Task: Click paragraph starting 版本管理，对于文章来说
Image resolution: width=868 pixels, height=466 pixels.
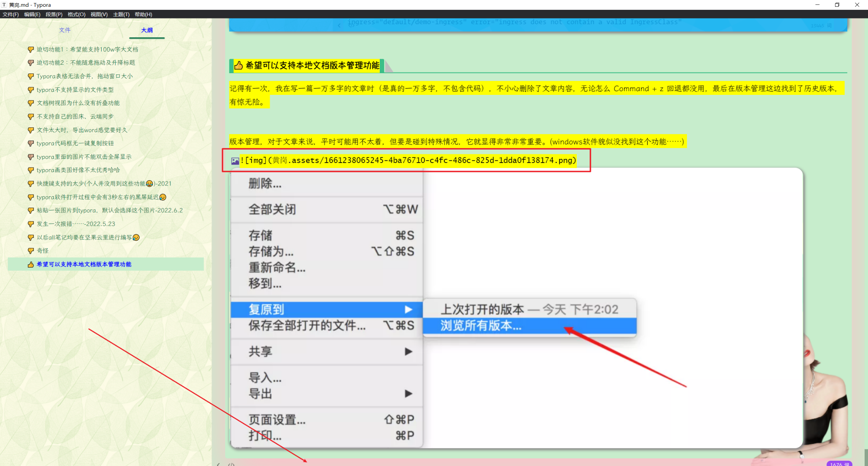Action: coord(458,142)
